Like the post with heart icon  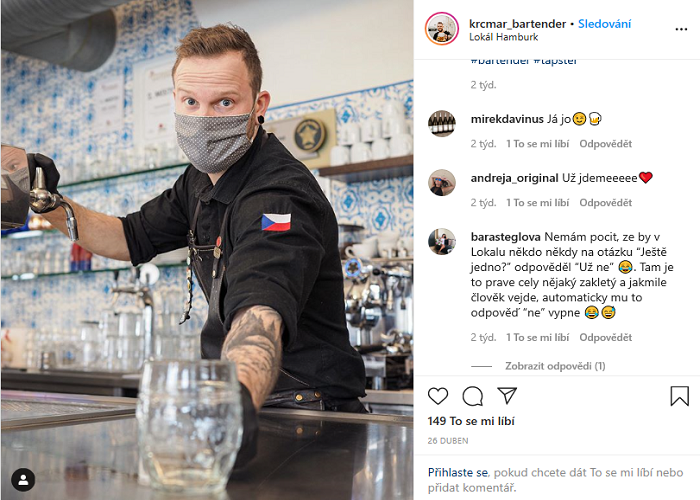438,396
